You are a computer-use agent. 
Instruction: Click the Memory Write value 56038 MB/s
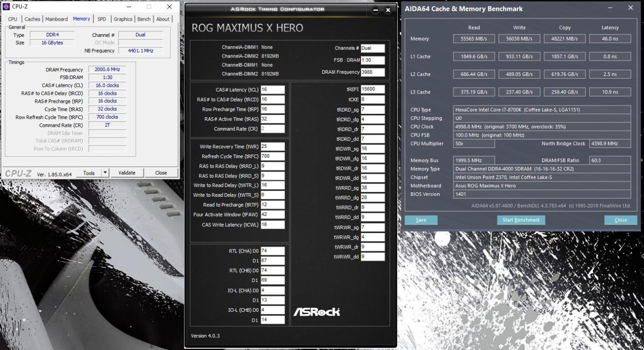pos(519,39)
